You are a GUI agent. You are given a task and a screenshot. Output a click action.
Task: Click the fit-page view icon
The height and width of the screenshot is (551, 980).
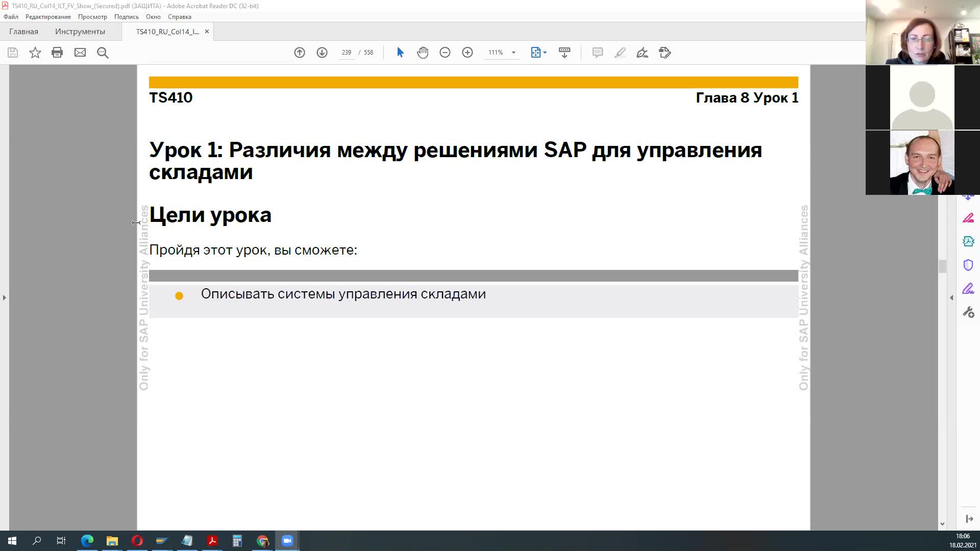(x=536, y=53)
